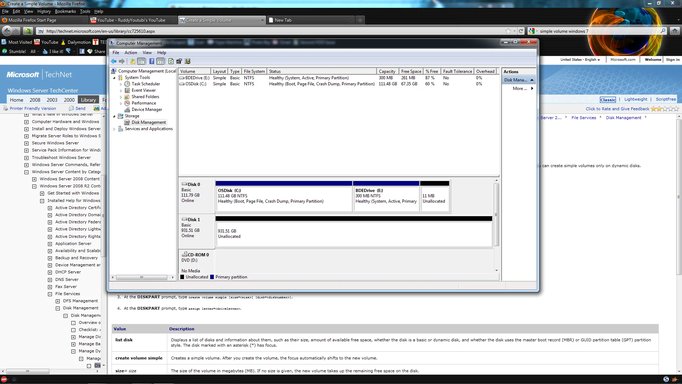Image resolution: width=682 pixels, height=384 pixels.
Task: Select Services and Applications tree node
Action: pyautogui.click(x=148, y=129)
